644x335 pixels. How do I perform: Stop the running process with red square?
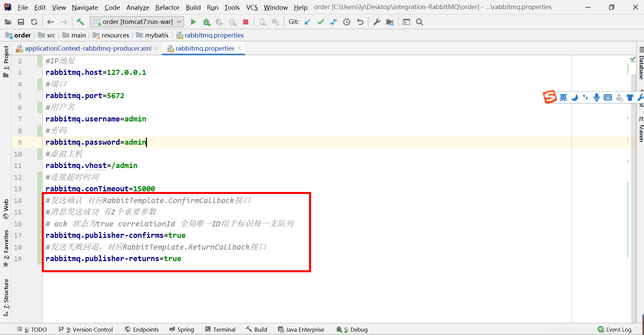[x=246, y=22]
